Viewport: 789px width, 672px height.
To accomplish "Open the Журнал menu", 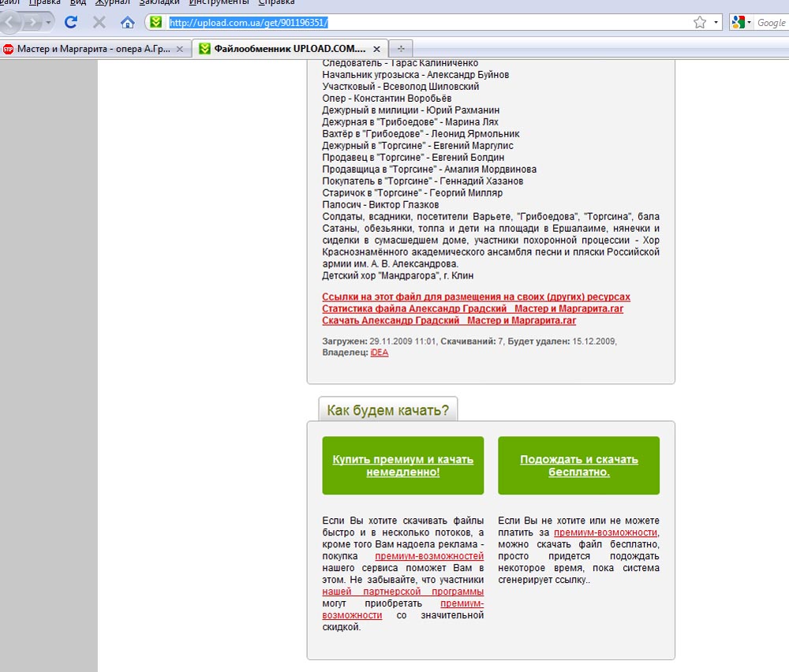I will coord(112,2).
